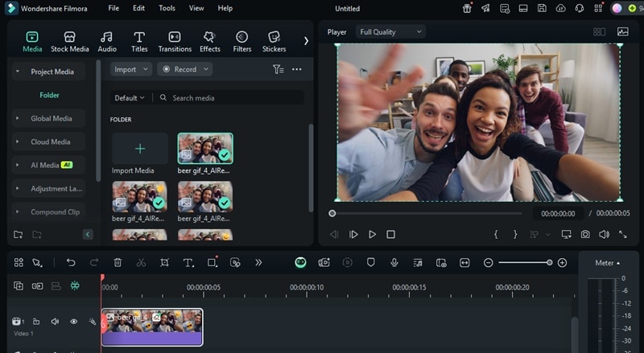This screenshot has width=644, height=353.
Task: Open the Tools menu
Action: coord(167,8)
